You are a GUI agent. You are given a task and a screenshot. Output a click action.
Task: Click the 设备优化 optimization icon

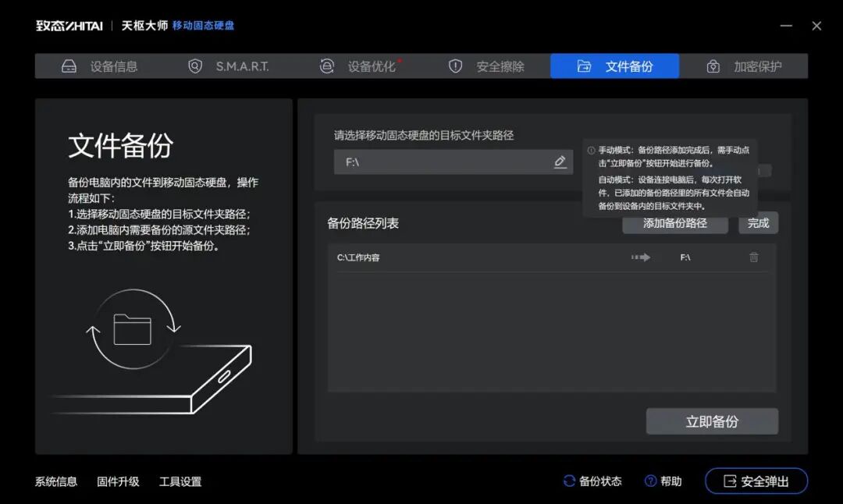coord(328,66)
